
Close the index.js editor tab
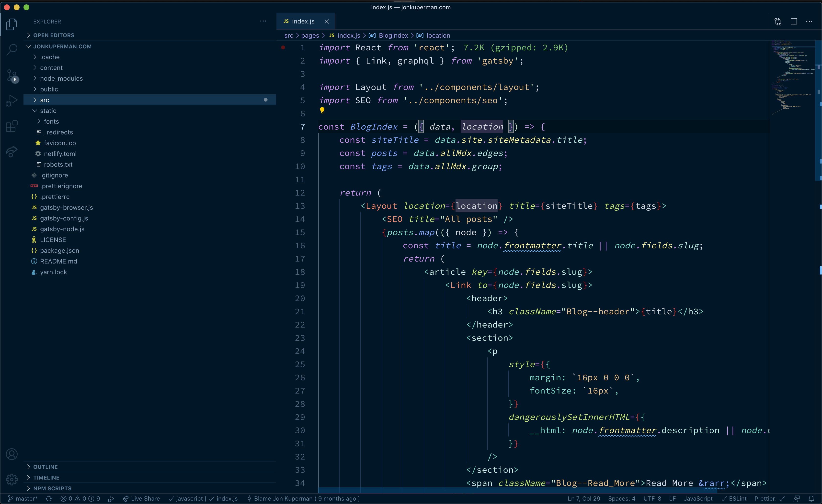(327, 21)
